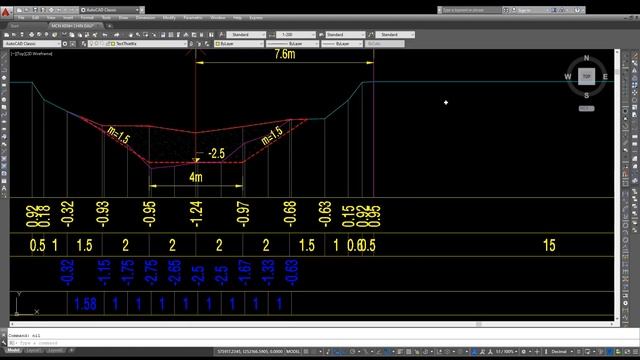Image resolution: width=640 pixels, height=360 pixels.
Task: Open the Dimension menu
Action: pos(145,18)
